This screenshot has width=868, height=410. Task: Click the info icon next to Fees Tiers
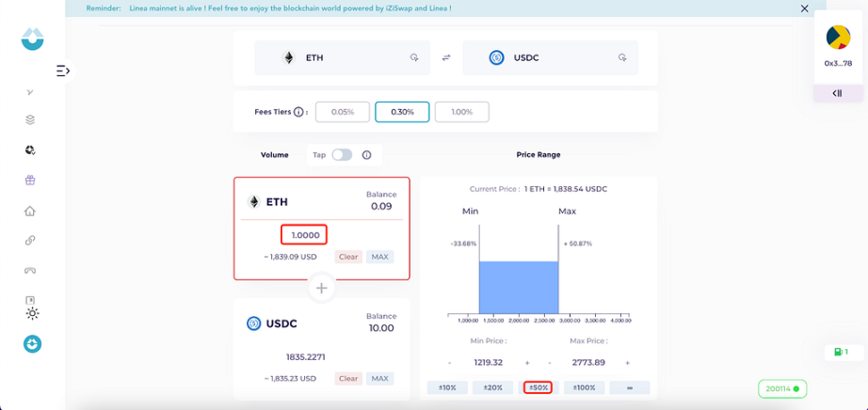click(299, 112)
